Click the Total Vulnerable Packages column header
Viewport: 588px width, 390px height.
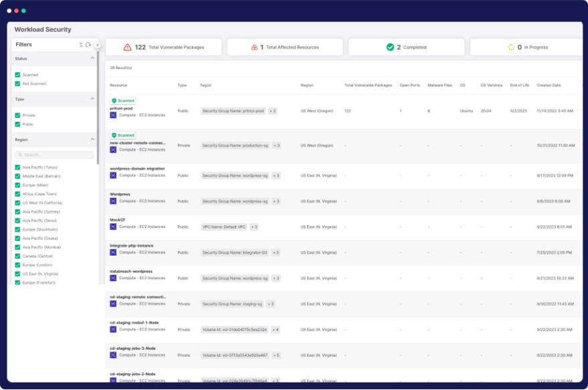[x=368, y=86]
